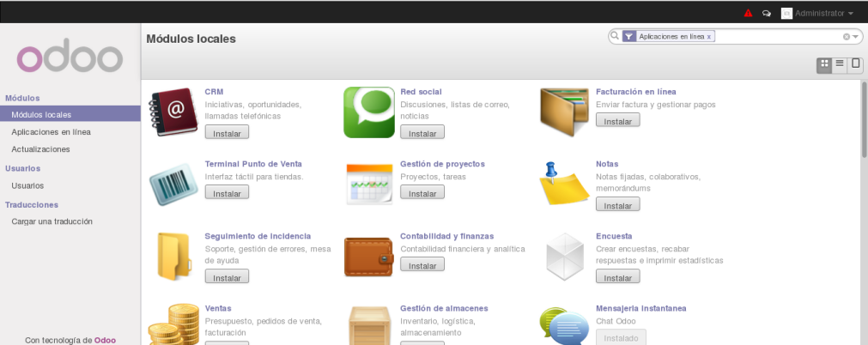Image resolution: width=868 pixels, height=345 pixels.
Task: Click the Administrator avatar image
Action: coord(786,13)
